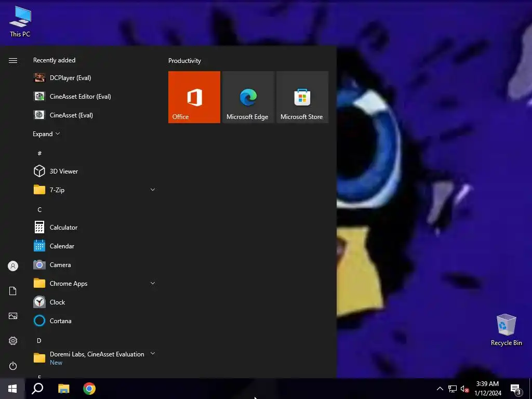Show hidden system tray icons
This screenshot has width=532, height=399.
(440, 389)
